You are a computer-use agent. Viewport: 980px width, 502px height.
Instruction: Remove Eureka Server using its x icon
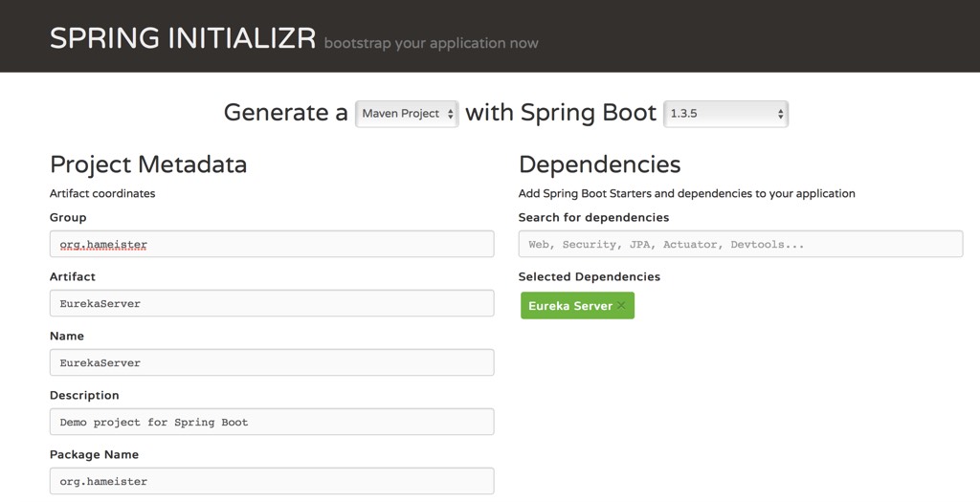(x=621, y=306)
